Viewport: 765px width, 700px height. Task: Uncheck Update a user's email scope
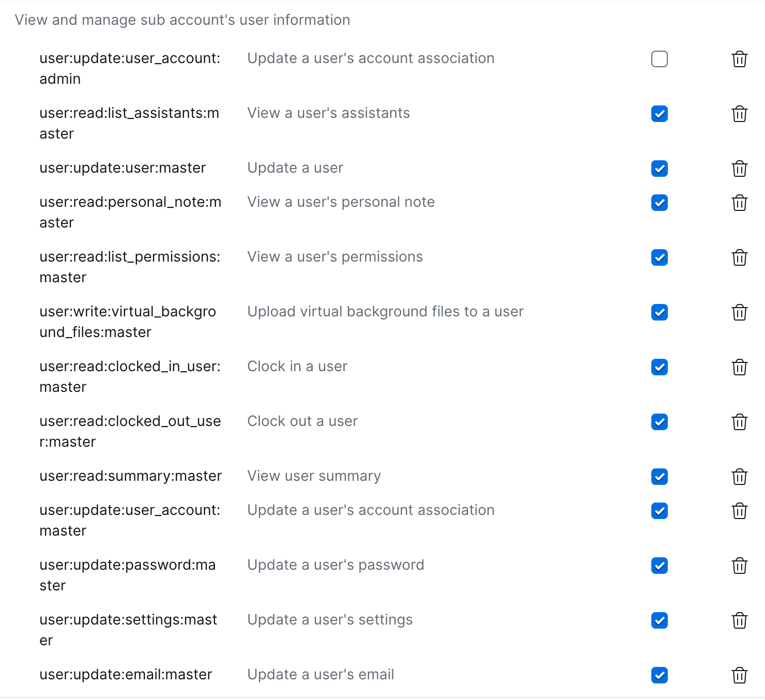coord(660,675)
